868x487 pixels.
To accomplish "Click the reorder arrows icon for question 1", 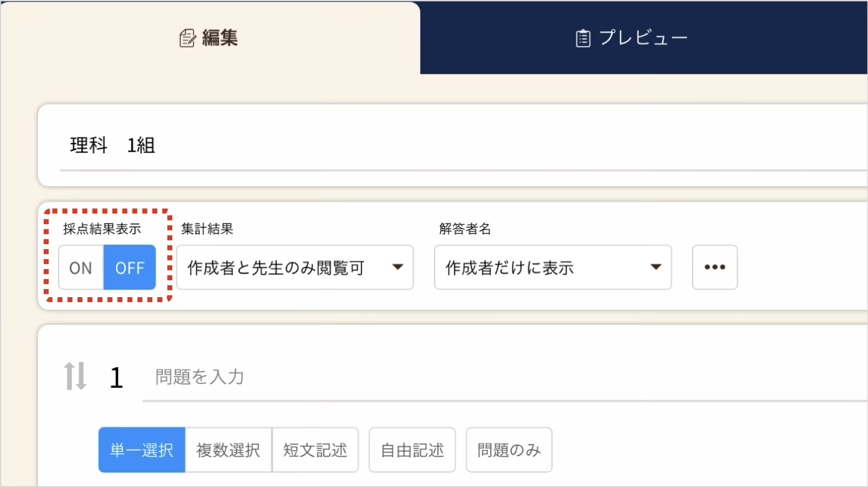I will tap(76, 377).
